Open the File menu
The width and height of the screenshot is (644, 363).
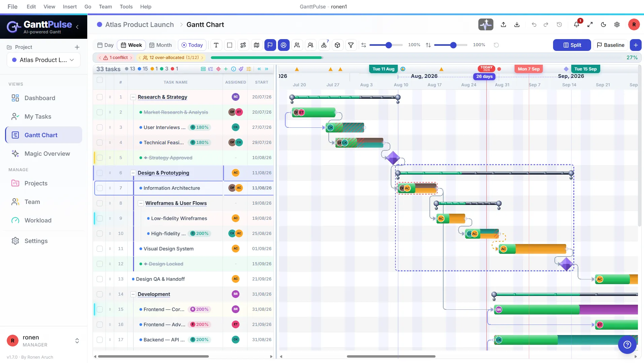pyautogui.click(x=12, y=7)
